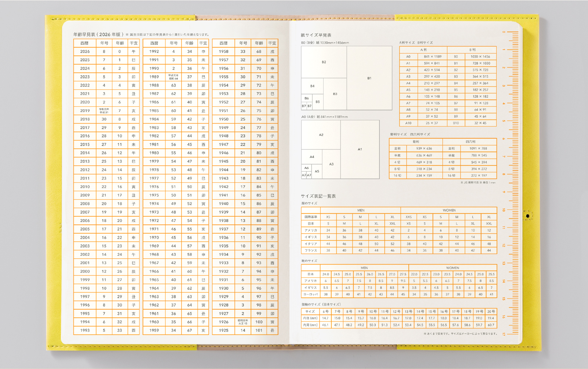
Task: Click the サイズ表記一覧表 heading
Action: click(318, 196)
